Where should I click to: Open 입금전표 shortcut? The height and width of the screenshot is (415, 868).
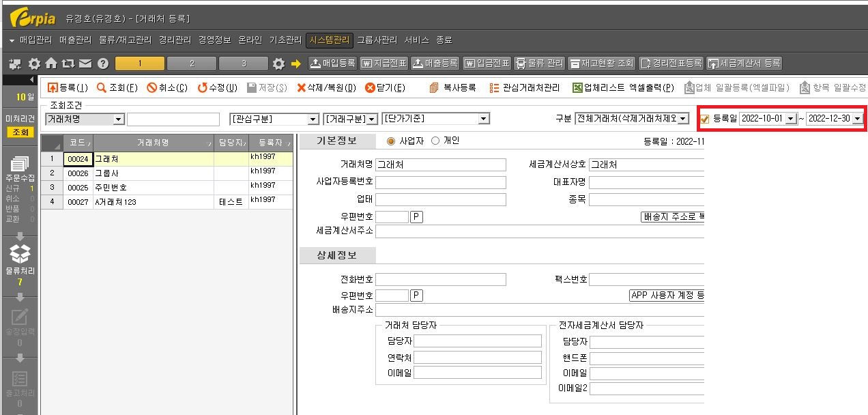click(x=487, y=63)
